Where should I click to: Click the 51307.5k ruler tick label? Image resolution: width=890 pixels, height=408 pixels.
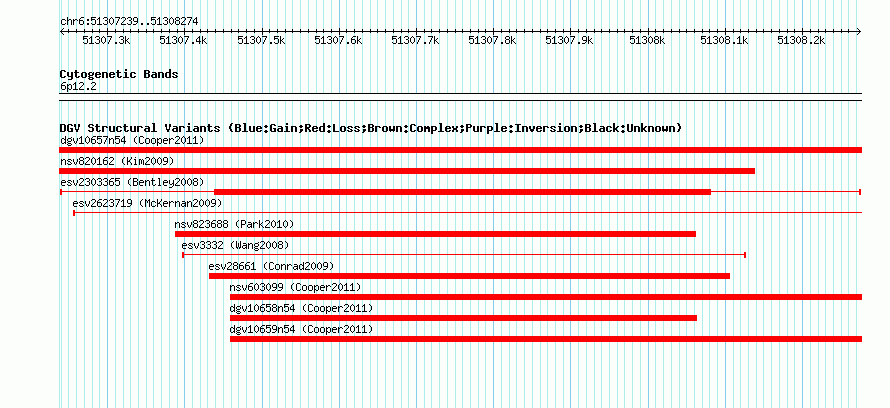click(261, 40)
